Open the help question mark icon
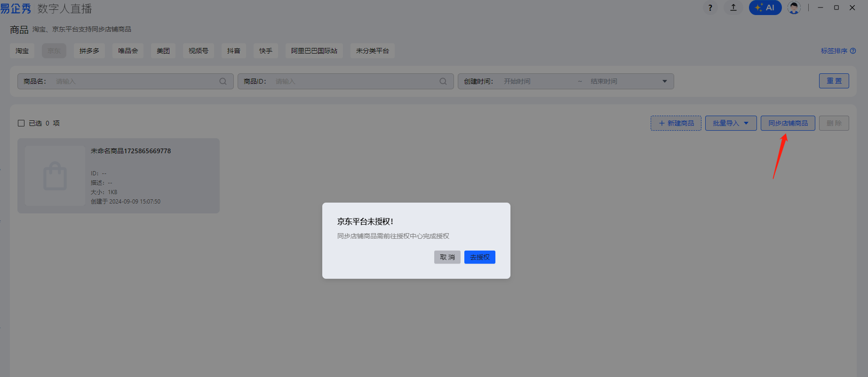Screen dimensions: 868x377 click(x=710, y=8)
